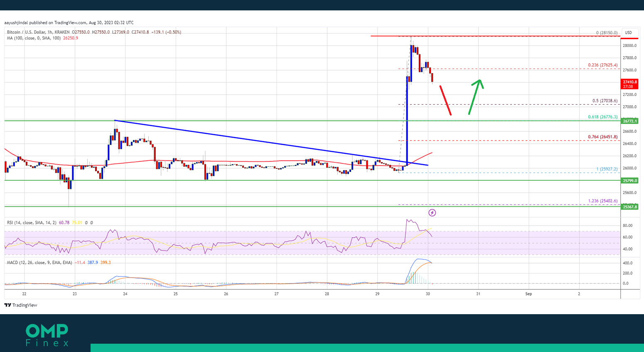Click the 0 (28150.0) Fibonacci label
This screenshot has width=644, height=352.
click(607, 33)
